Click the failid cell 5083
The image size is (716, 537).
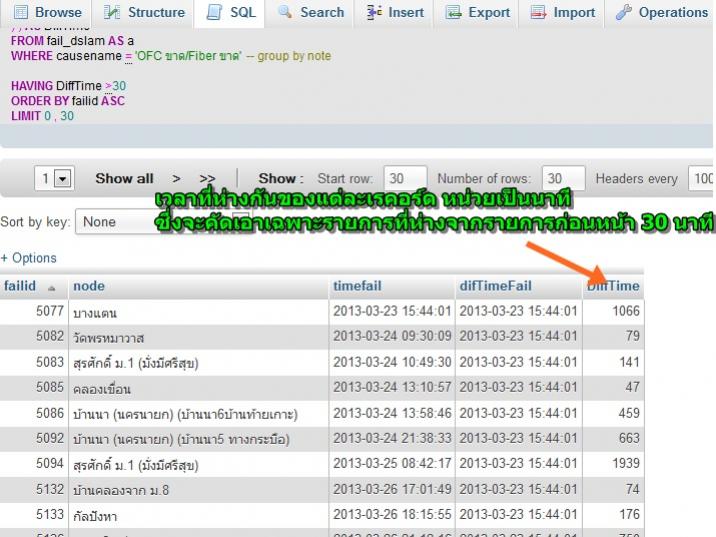tap(50, 362)
